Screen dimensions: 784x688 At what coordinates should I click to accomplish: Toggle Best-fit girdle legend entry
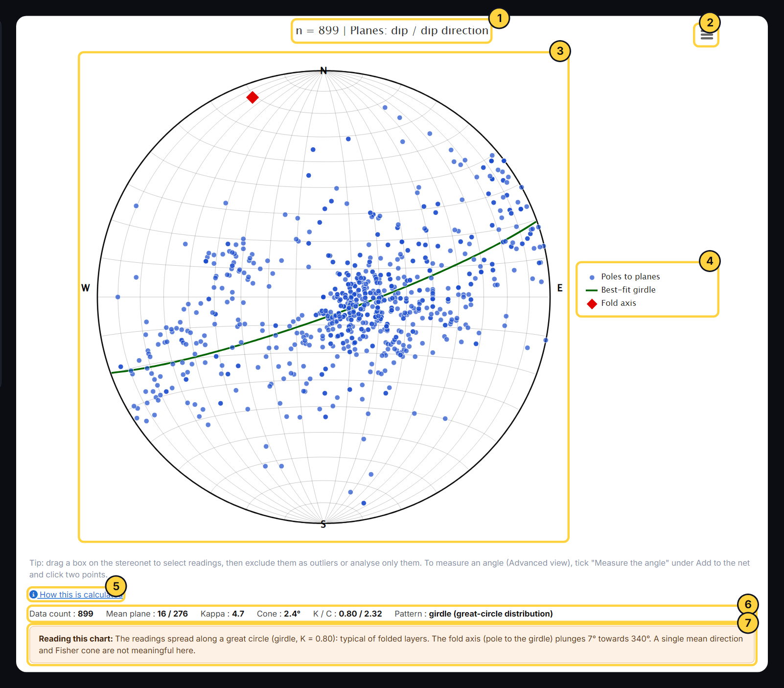point(621,290)
